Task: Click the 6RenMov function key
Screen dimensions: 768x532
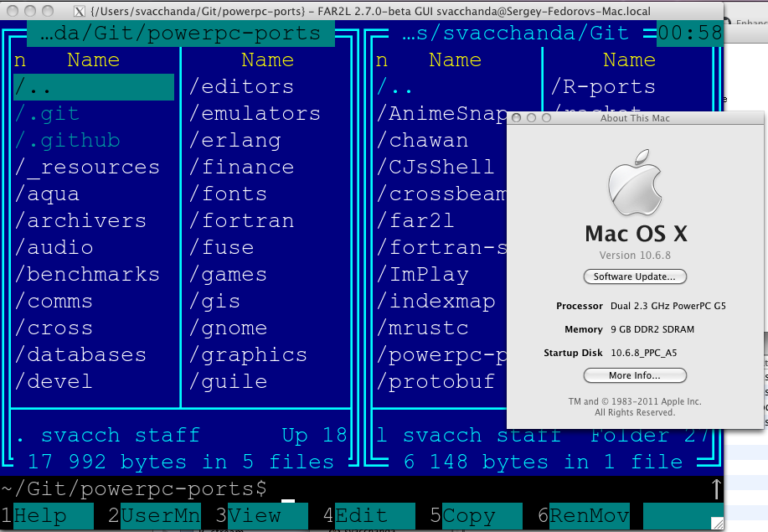Action: 584,516
